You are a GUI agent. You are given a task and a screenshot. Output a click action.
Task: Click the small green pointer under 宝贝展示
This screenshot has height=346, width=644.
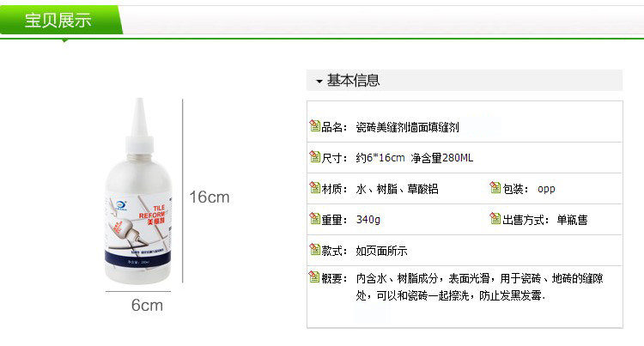point(64,40)
